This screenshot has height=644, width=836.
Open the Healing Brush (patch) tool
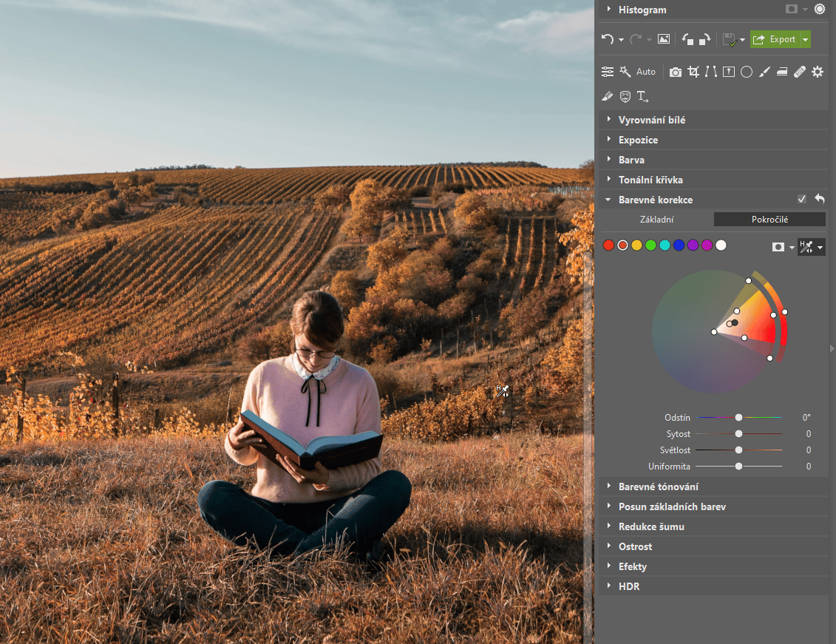tap(799, 72)
